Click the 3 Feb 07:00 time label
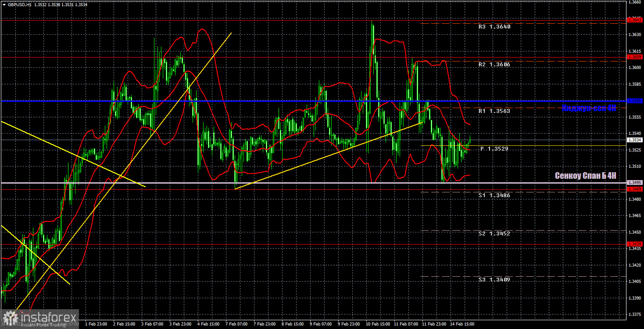This screenshot has width=644, height=329. (152, 324)
